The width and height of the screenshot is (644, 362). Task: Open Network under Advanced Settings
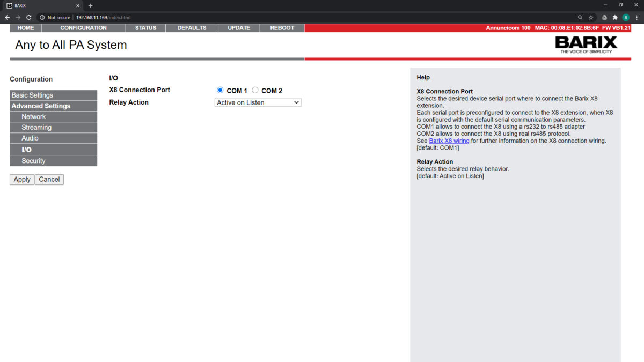point(33,117)
